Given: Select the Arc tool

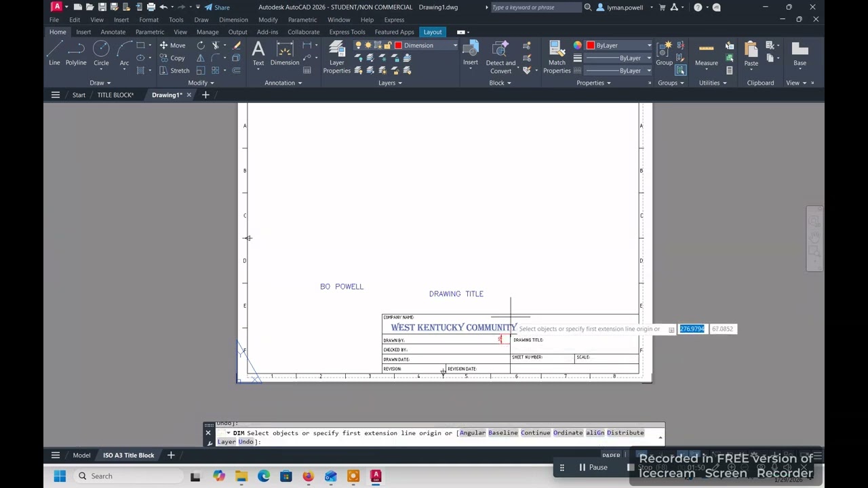Looking at the screenshot, I should coord(124,54).
